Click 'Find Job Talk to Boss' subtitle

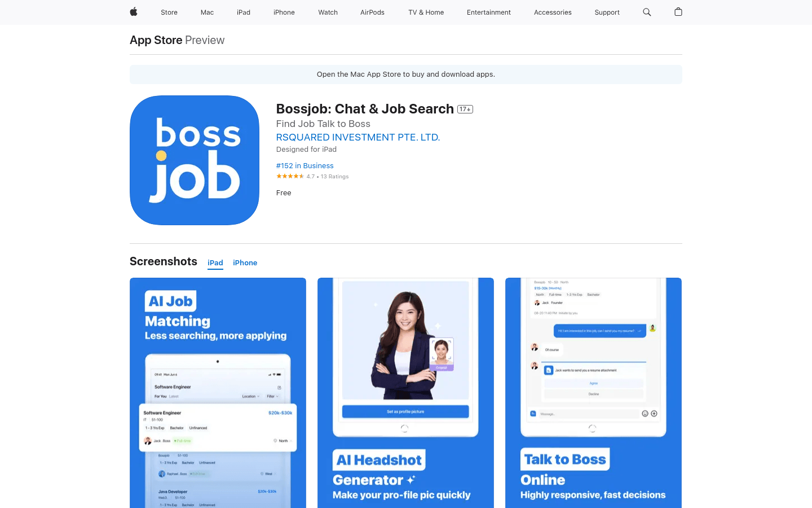[x=323, y=124]
